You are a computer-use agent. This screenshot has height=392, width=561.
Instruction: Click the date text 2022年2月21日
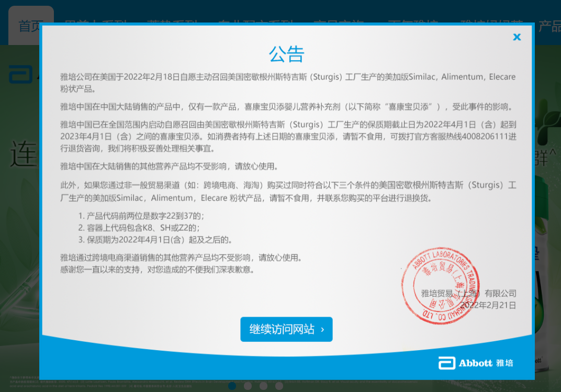(x=488, y=305)
